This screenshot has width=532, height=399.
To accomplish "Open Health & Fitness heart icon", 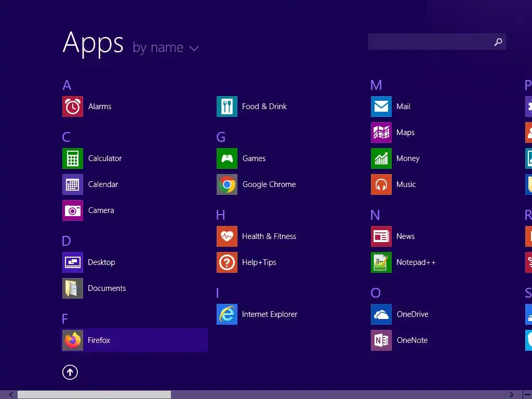I will (x=227, y=236).
